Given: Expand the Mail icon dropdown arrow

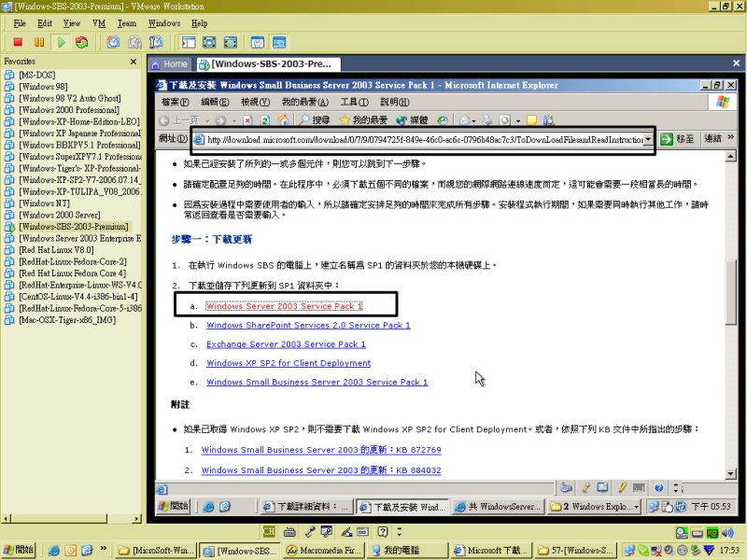Looking at the screenshot, I should click(474, 121).
